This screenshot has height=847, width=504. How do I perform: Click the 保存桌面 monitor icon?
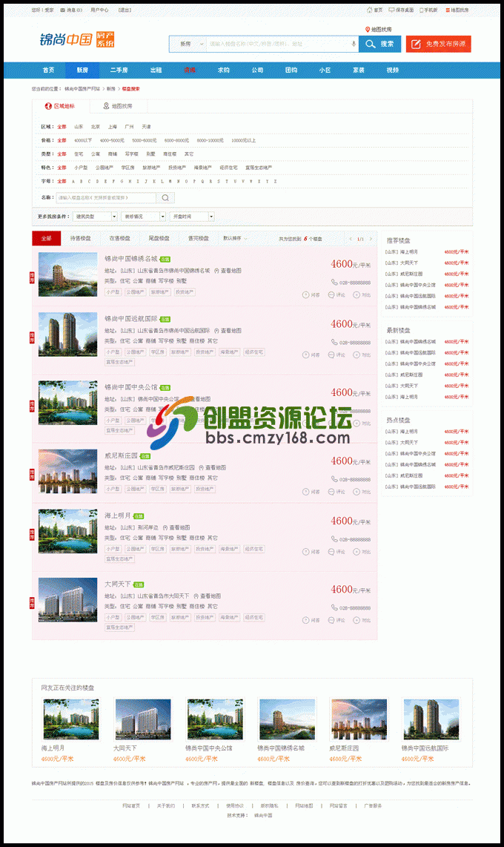point(392,10)
